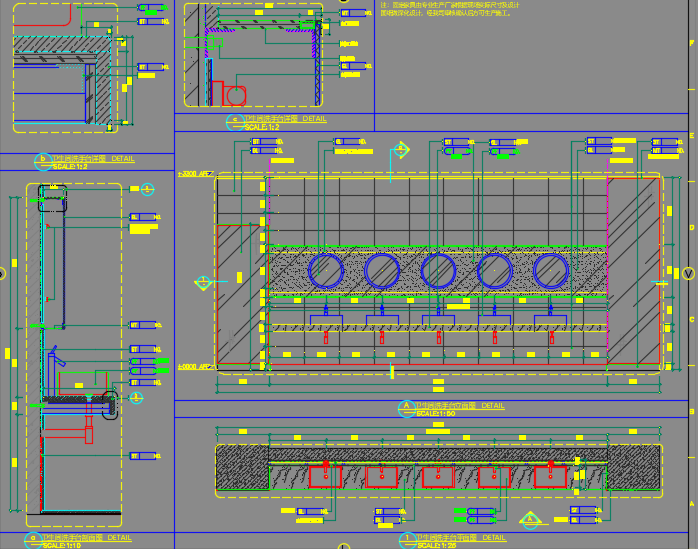Click the circled 'c' detail title marker
698x549 pixels.
pos(235,122)
